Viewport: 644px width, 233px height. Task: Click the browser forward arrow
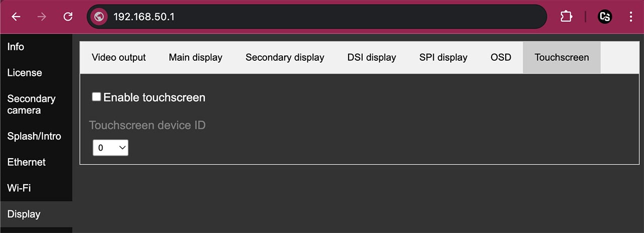pyautogui.click(x=42, y=17)
